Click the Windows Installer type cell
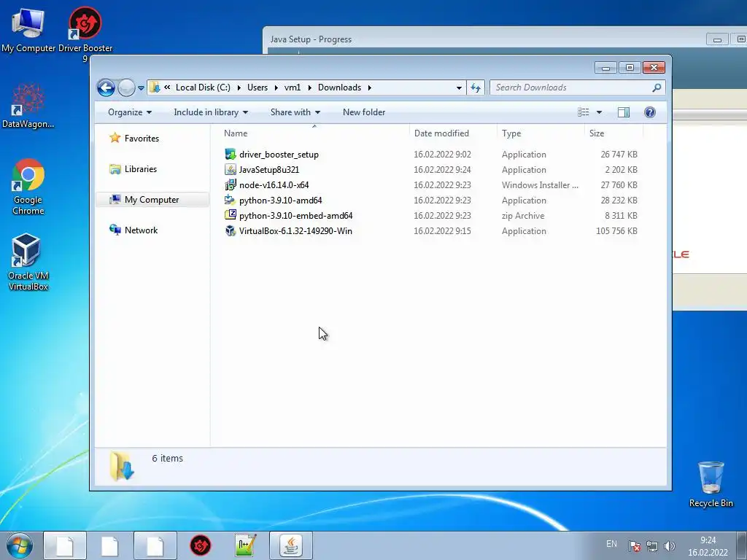This screenshot has width=747, height=560. (540, 185)
